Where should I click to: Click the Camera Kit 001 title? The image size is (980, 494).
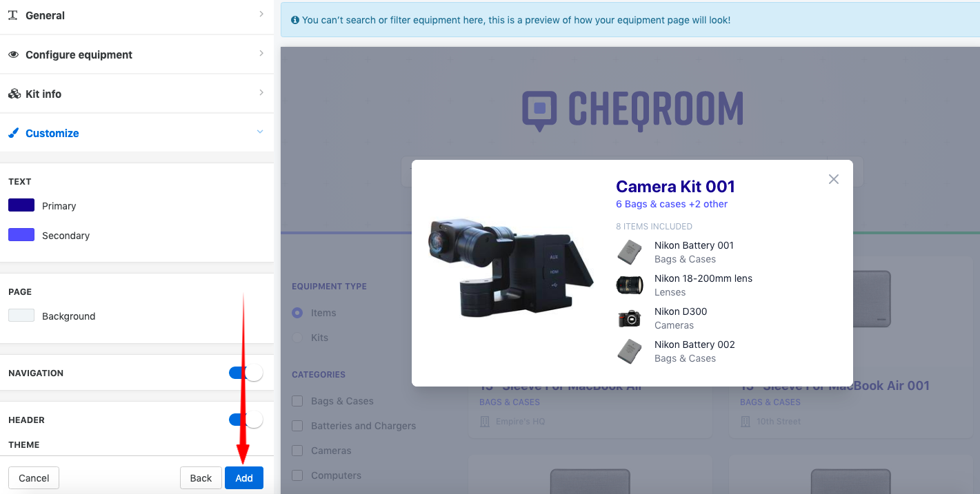click(675, 187)
